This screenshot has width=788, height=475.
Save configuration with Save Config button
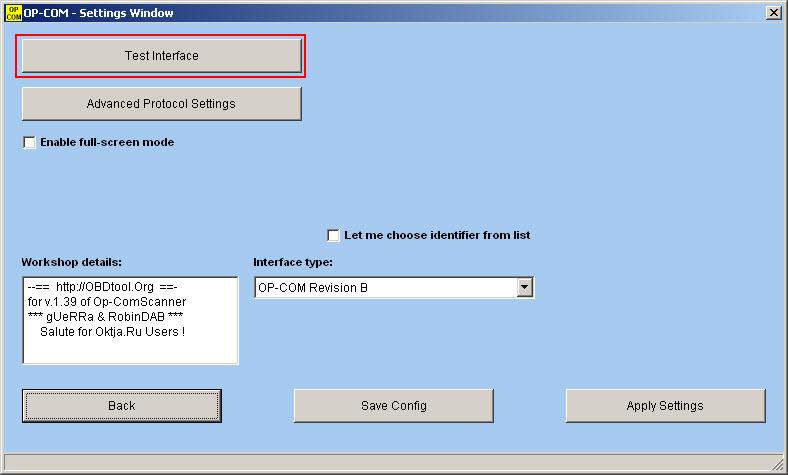393,406
